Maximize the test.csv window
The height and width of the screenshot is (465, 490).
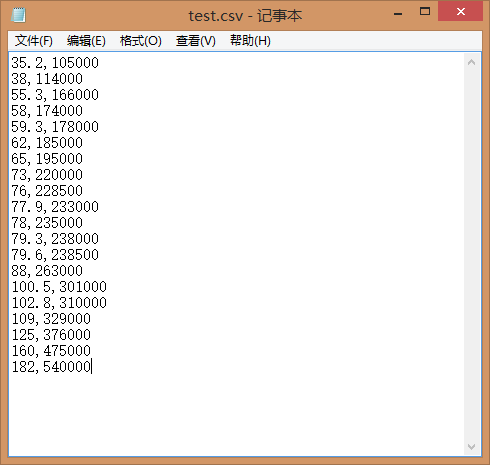[425, 12]
